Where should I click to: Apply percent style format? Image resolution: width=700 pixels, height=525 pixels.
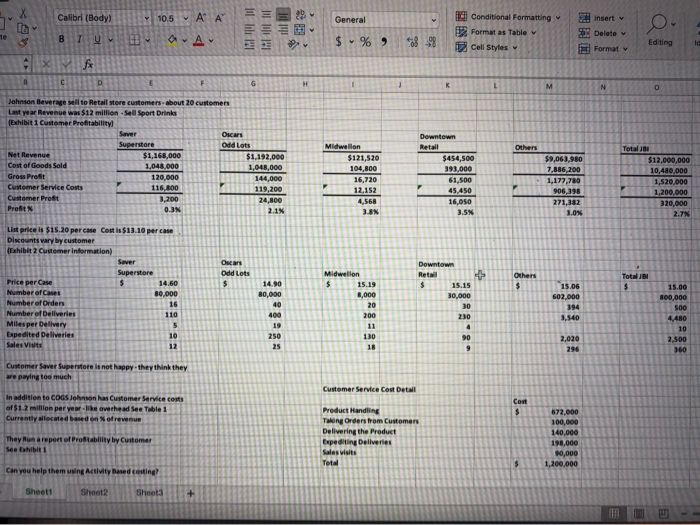(x=366, y=42)
